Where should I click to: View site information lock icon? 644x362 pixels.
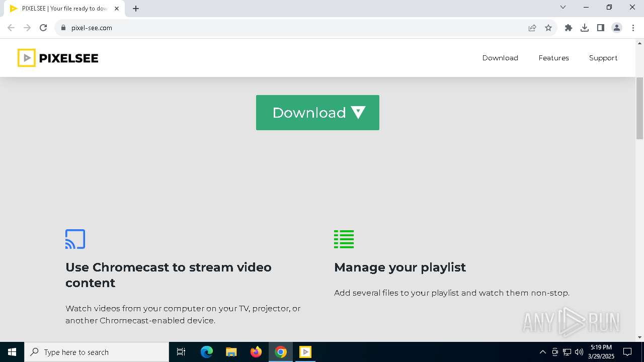click(x=63, y=28)
